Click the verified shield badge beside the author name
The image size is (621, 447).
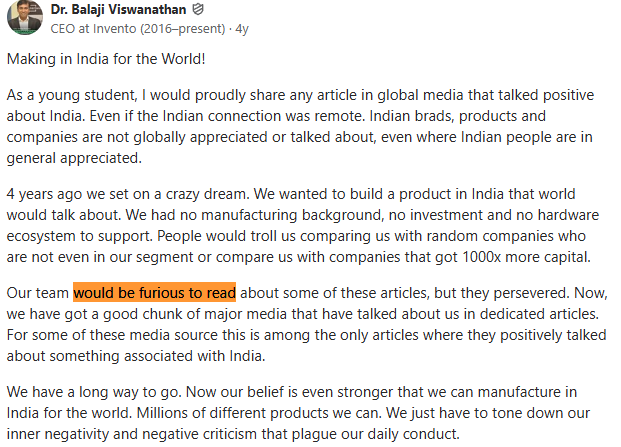pos(198,9)
